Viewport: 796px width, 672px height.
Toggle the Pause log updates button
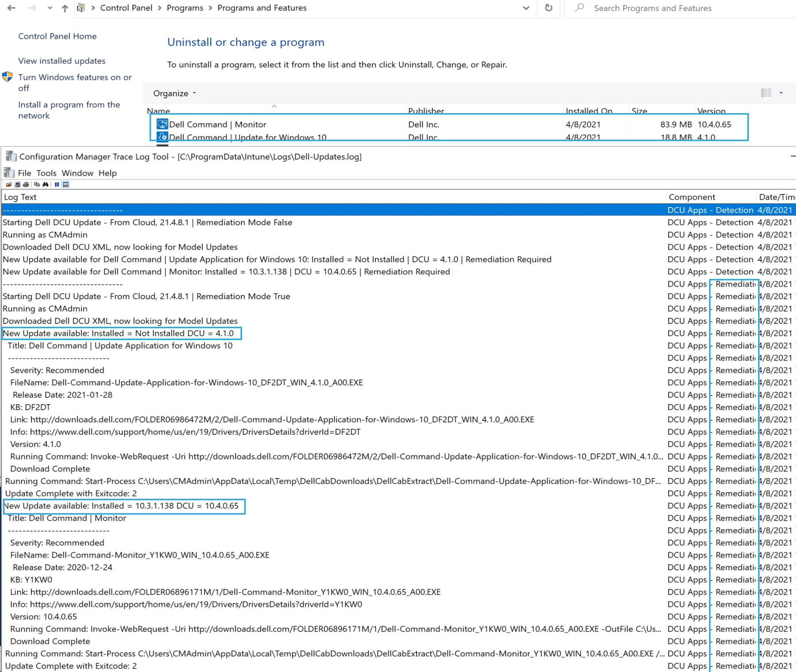pyautogui.click(x=57, y=184)
